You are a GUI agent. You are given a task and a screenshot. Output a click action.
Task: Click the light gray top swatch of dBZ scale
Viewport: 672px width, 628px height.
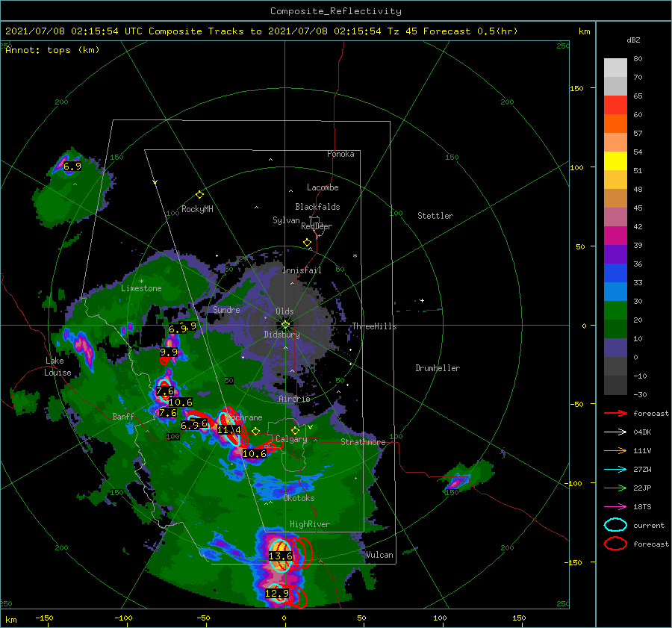pyautogui.click(x=615, y=68)
